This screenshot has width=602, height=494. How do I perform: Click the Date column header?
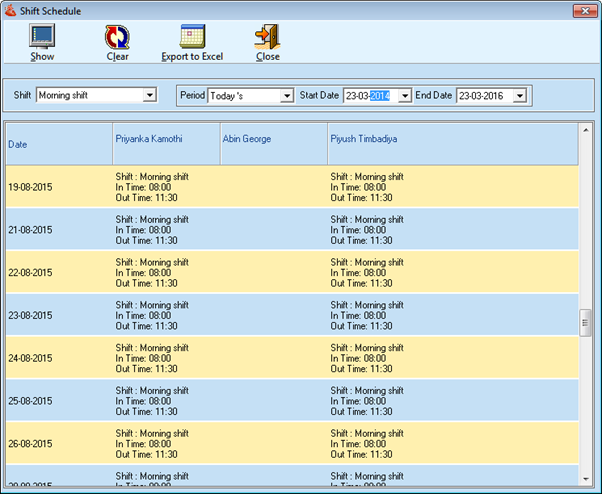pos(58,144)
